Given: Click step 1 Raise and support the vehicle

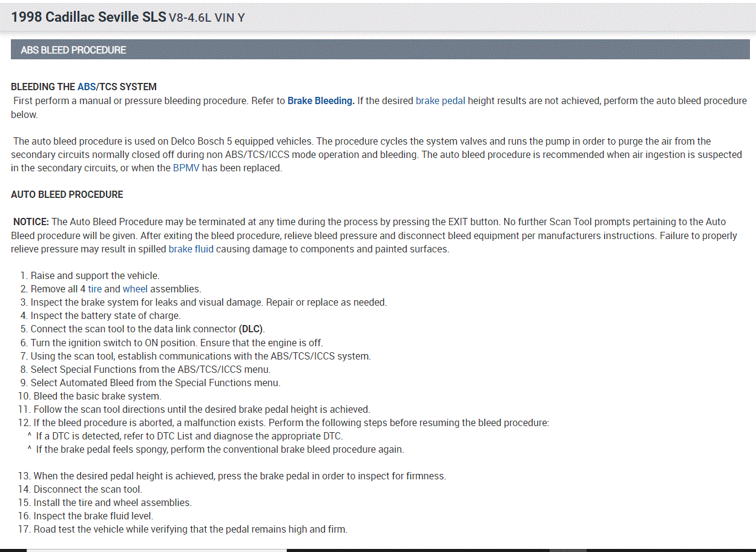Looking at the screenshot, I should tap(94, 275).
